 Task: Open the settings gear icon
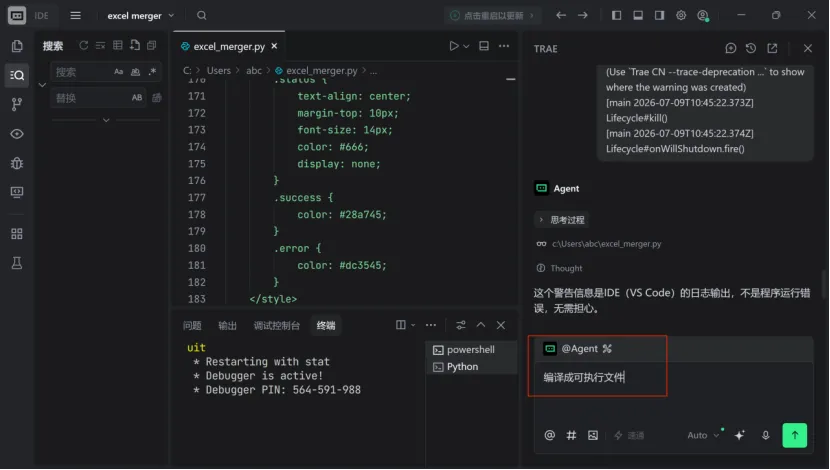[x=681, y=15]
